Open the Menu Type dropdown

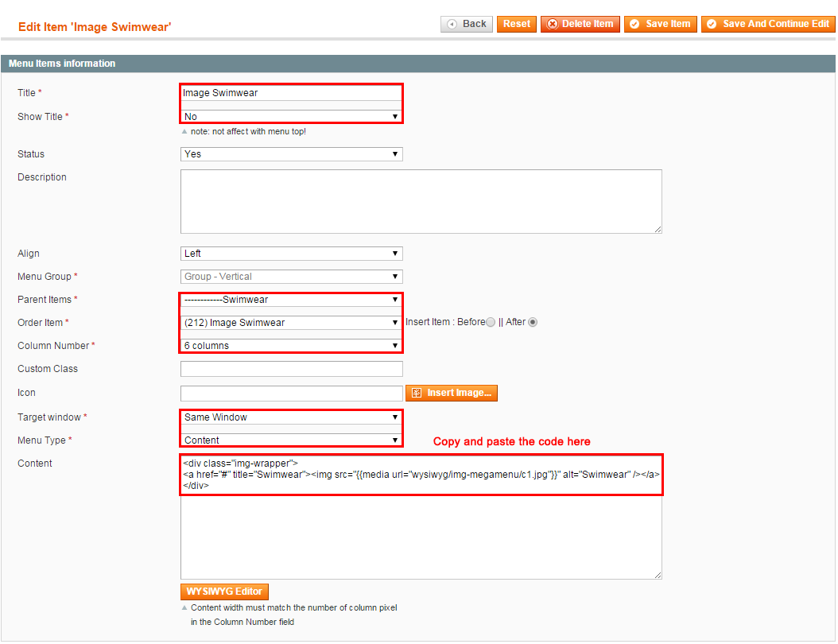[x=291, y=440]
